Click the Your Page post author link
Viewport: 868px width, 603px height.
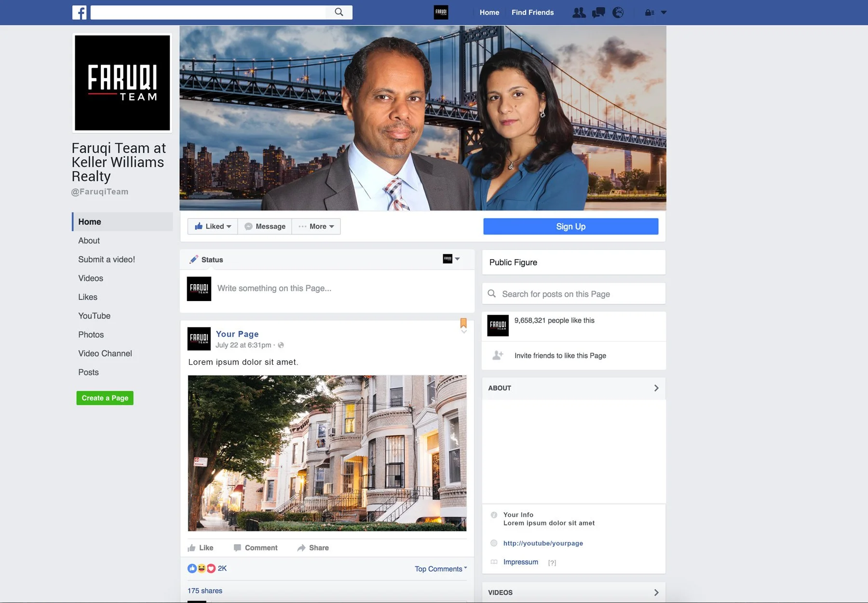[237, 334]
